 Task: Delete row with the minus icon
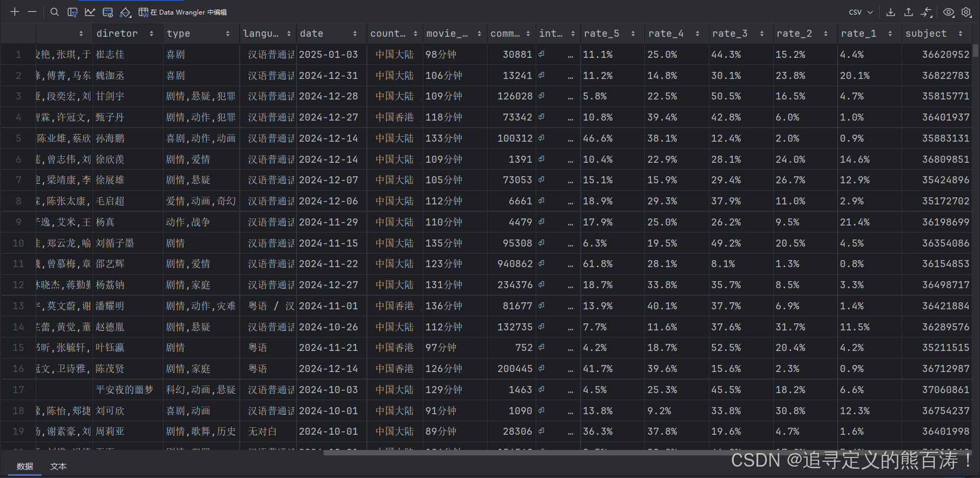coord(32,12)
